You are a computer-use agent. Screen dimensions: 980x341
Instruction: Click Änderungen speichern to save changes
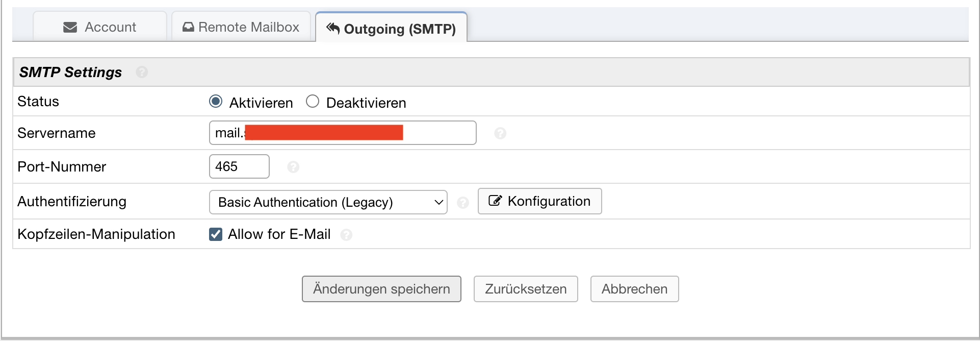(x=381, y=289)
